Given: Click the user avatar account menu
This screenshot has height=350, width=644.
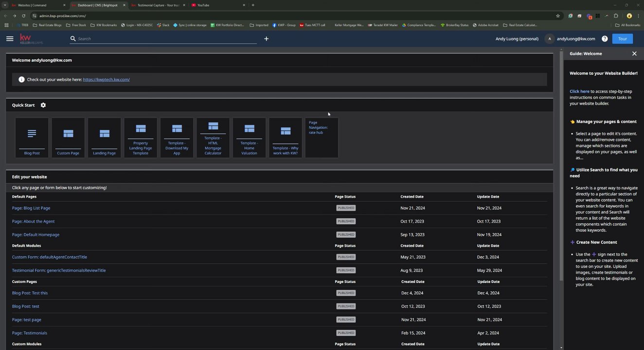Looking at the screenshot, I should (x=549, y=38).
